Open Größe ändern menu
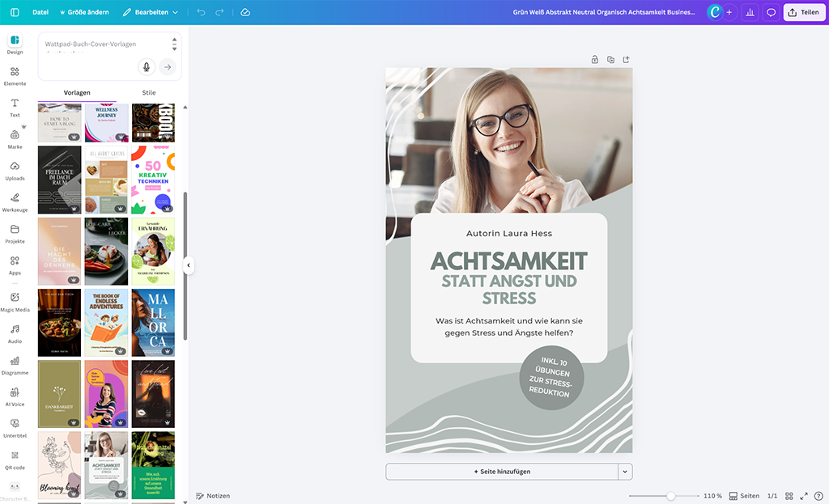The height and width of the screenshot is (504, 829). pyautogui.click(x=84, y=12)
